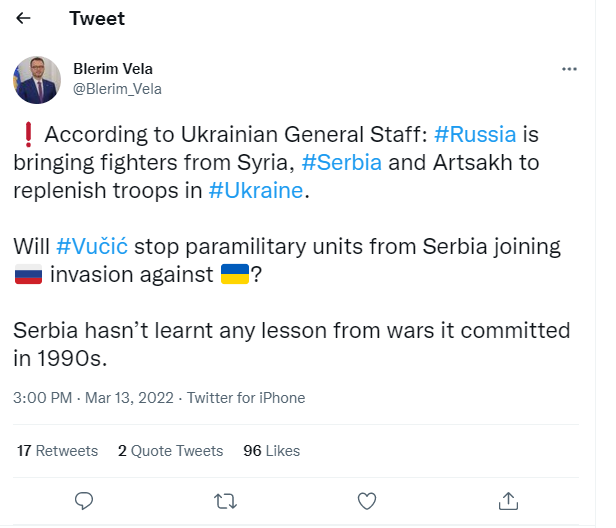The image size is (616, 528).
Task: Open the three-dot more options menu
Action: coord(570,69)
